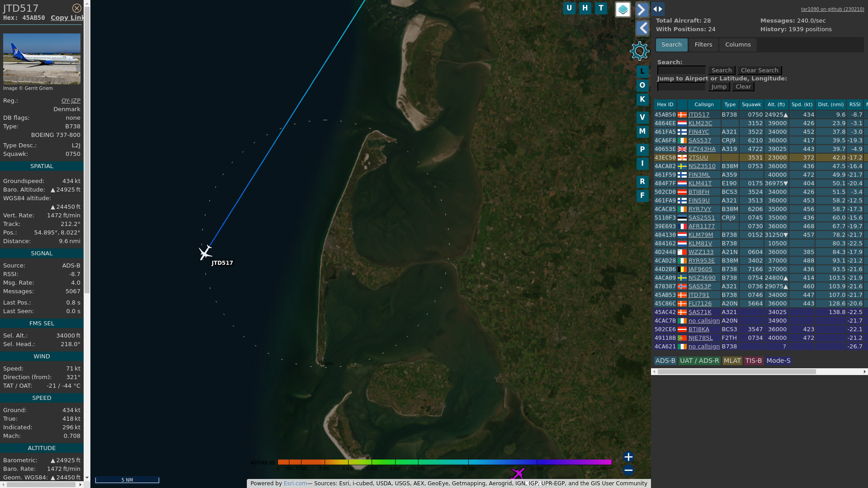Click the Clear Search button
Viewport: 868px width, 488px height.
click(759, 70)
